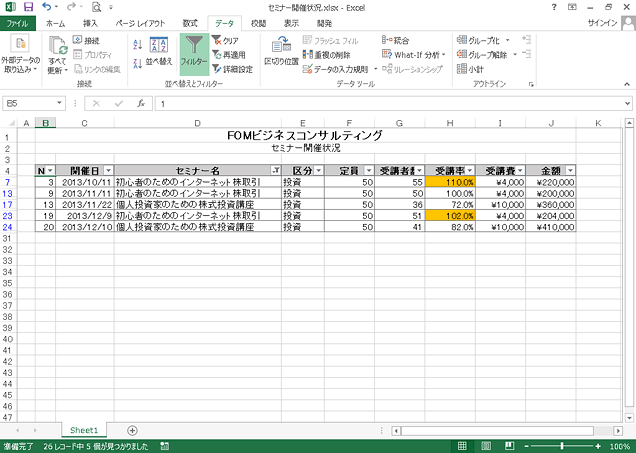636x453 pixels.
Task: Switch to Page Layout view
Action: (x=486, y=447)
